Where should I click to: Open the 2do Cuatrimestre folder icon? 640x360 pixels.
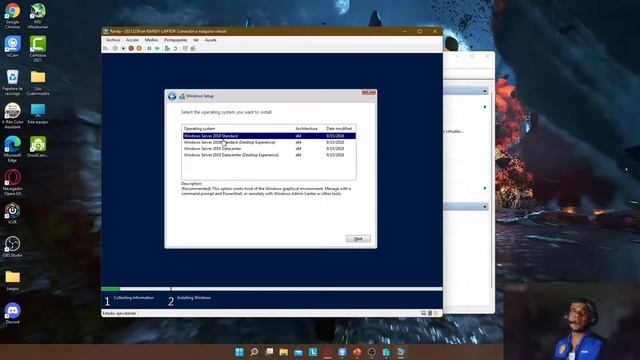tap(38, 82)
